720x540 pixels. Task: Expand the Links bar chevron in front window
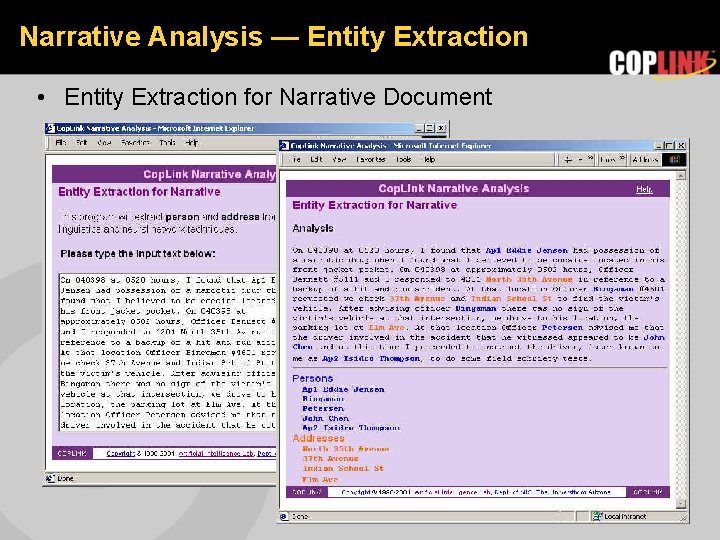coord(622,158)
